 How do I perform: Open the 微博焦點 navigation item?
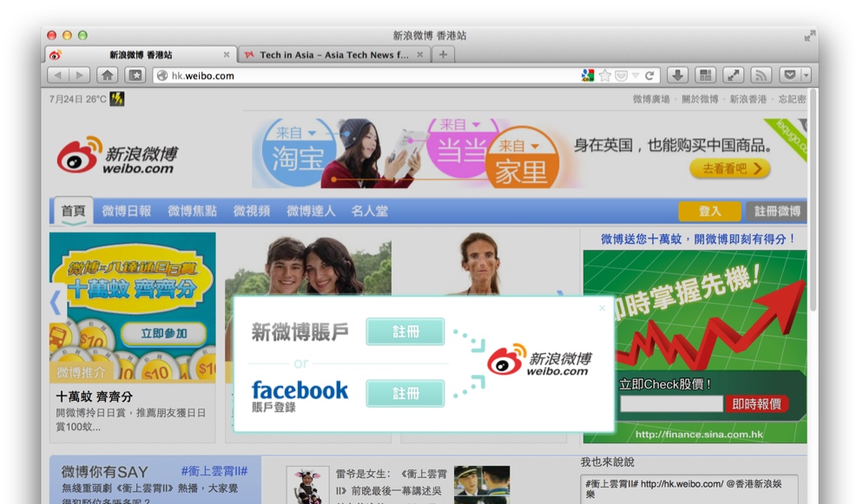(192, 211)
